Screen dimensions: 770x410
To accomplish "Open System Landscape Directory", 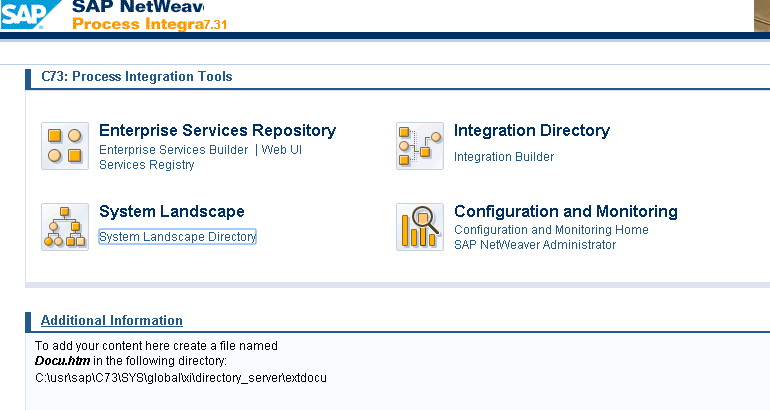I will click(177, 237).
